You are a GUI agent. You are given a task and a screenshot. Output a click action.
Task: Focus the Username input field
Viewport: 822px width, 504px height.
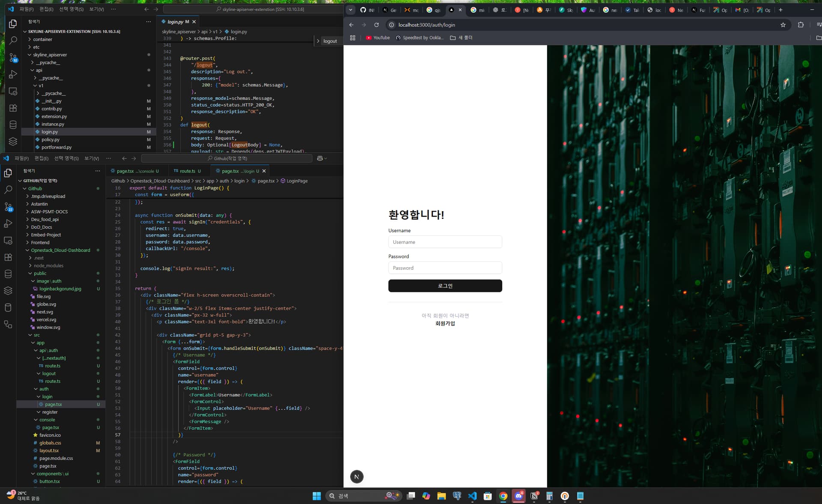click(x=445, y=242)
